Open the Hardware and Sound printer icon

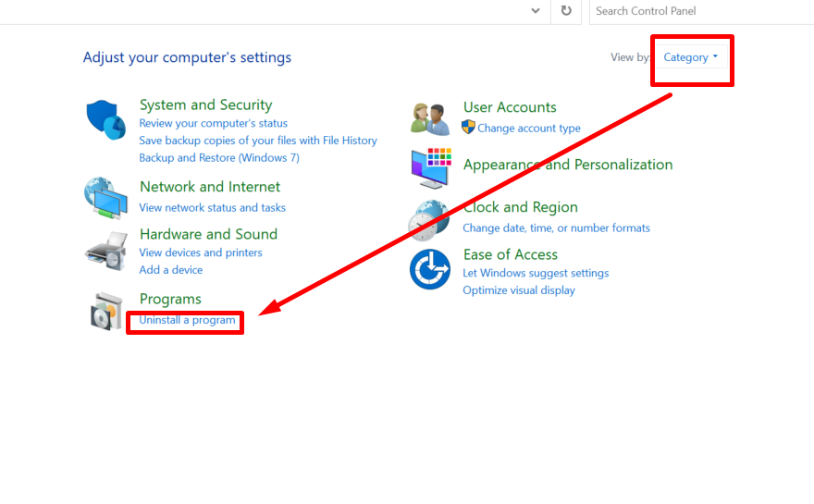click(106, 252)
